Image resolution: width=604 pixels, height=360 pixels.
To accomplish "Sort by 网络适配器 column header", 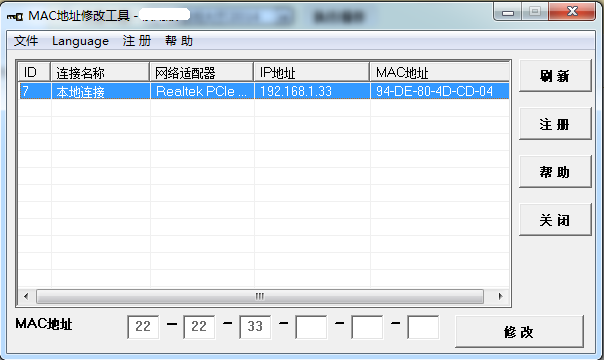I will 202,72.
